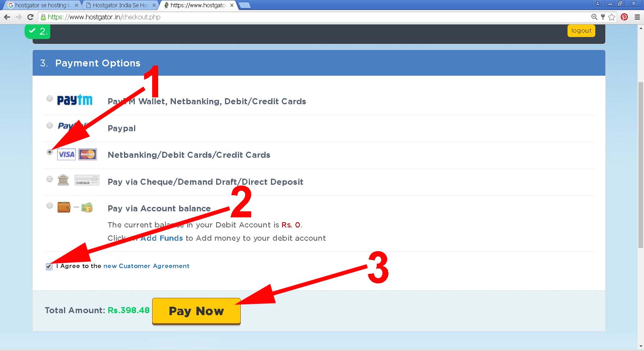Screen dimensions: 644x351
Task: Click the address bar URL field
Action: coord(282,17)
